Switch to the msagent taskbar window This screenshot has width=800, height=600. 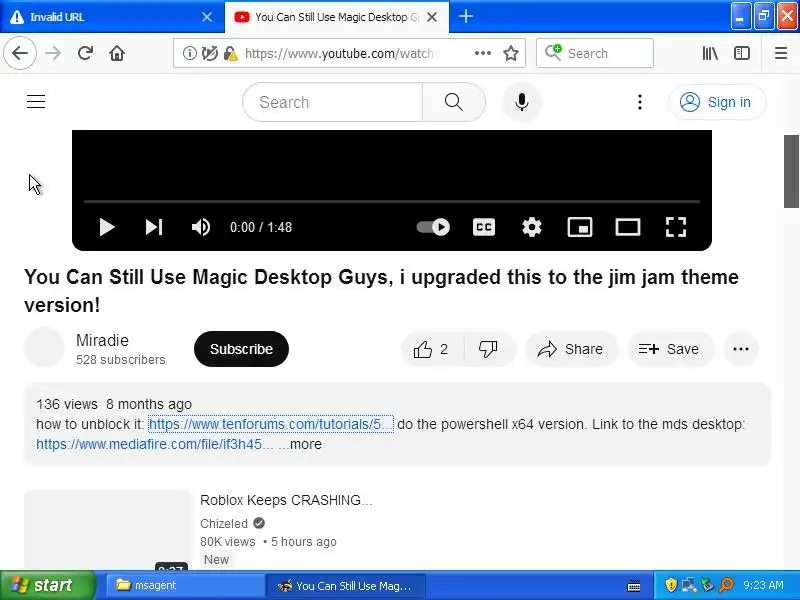coord(185,585)
